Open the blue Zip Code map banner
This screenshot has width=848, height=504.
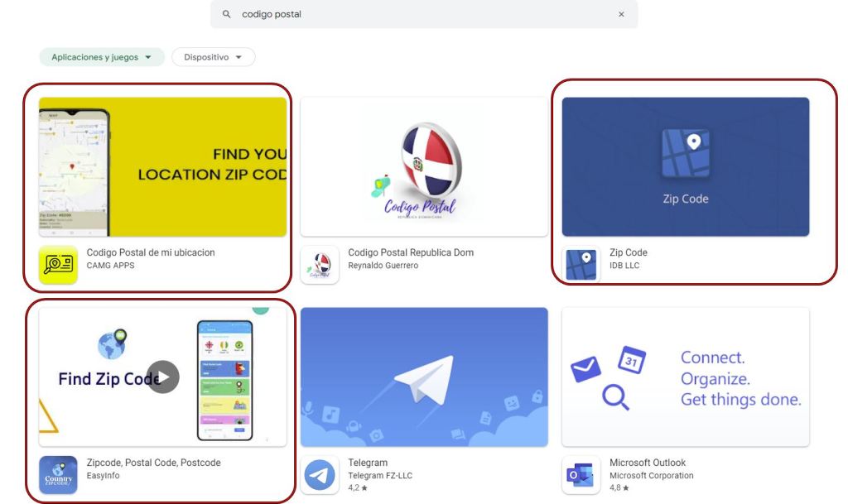[686, 166]
